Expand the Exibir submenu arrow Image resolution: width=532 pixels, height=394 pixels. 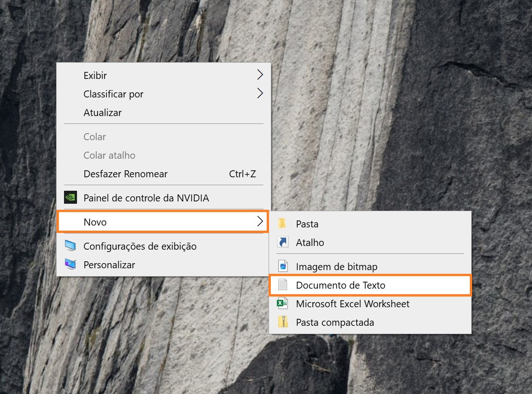260,75
